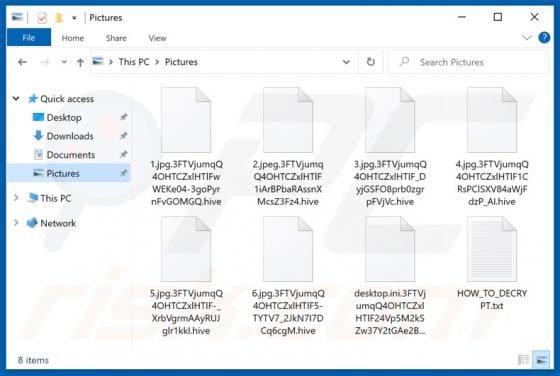Select the 3.jpg encrypted .hive file icon
This screenshot has height=376, width=560.
[390, 120]
